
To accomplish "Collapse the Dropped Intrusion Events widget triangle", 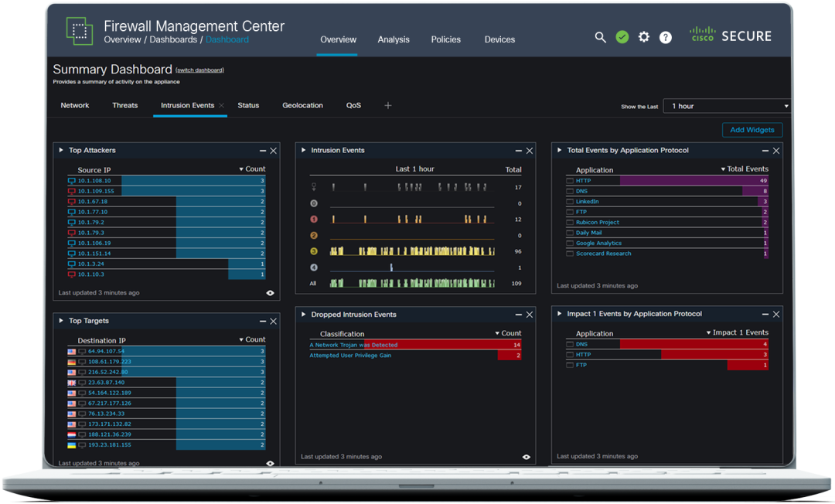I will 304,315.
